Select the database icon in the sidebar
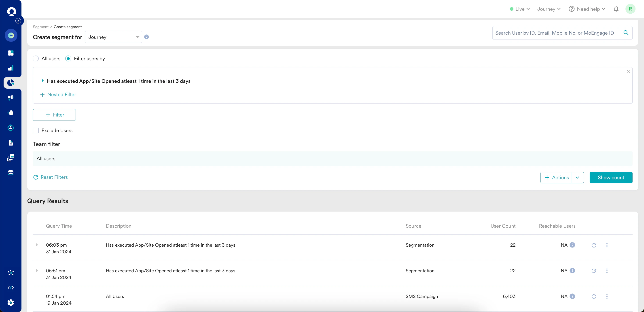 point(11,173)
